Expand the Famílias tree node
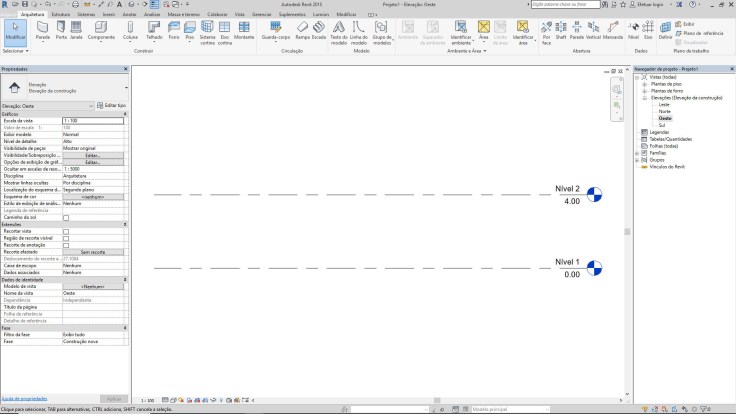Viewport: 736px width, 414px height. point(637,152)
